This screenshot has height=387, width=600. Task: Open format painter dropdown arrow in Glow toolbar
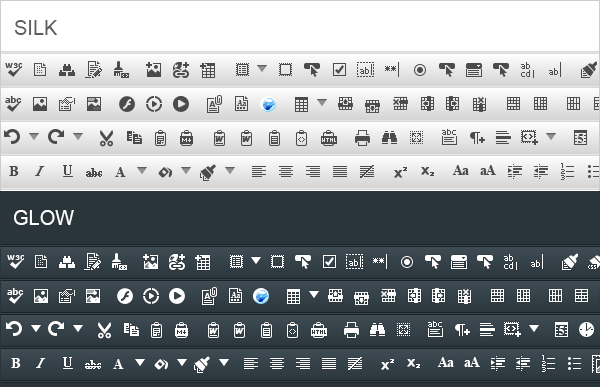click(x=224, y=362)
